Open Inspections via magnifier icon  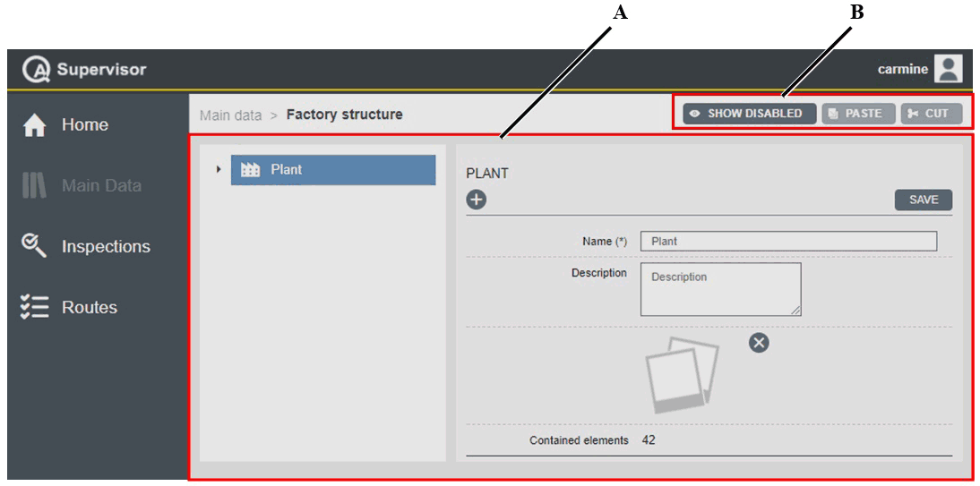(x=34, y=246)
